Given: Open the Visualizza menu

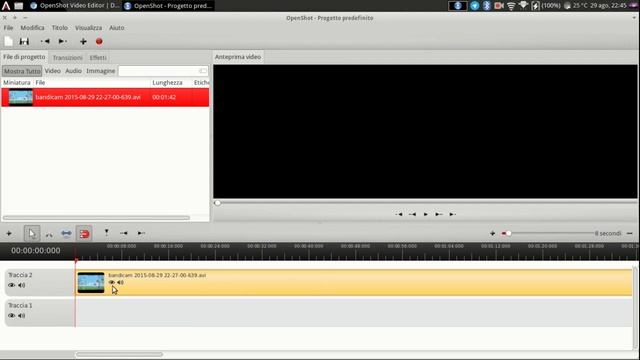Looking at the screenshot, I should tap(88, 28).
